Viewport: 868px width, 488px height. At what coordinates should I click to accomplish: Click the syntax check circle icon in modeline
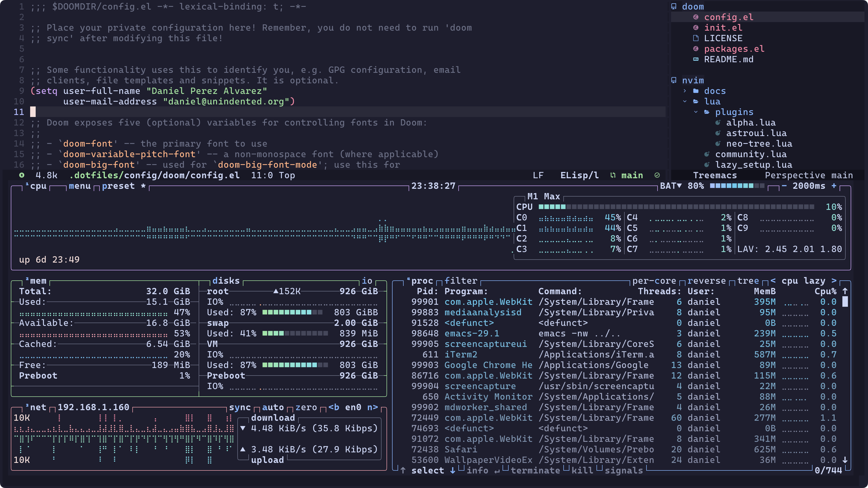click(657, 175)
